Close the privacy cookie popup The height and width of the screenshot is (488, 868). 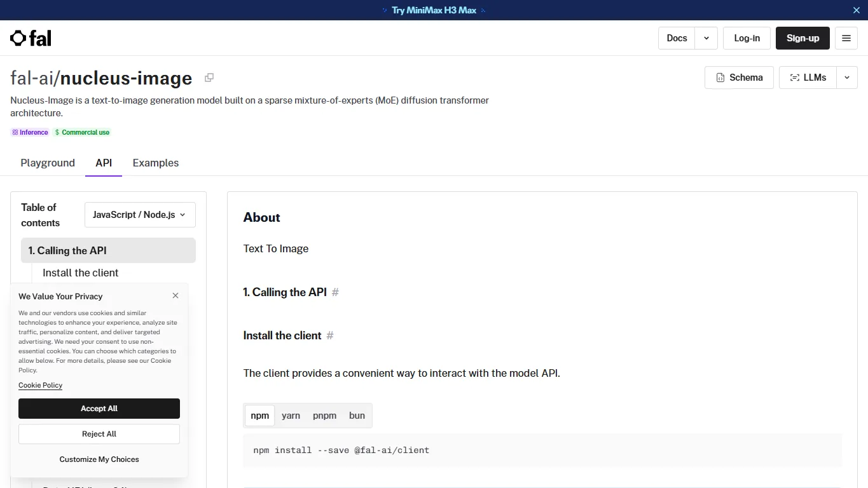click(176, 295)
